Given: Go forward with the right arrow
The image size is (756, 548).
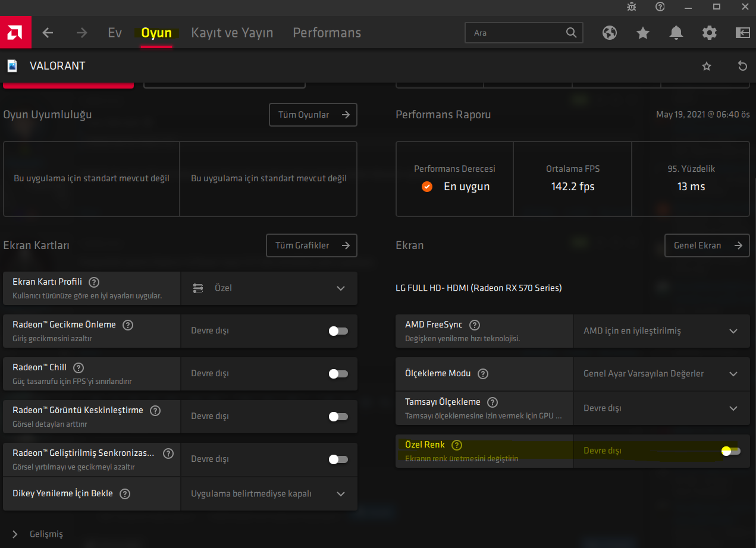Looking at the screenshot, I should [81, 33].
